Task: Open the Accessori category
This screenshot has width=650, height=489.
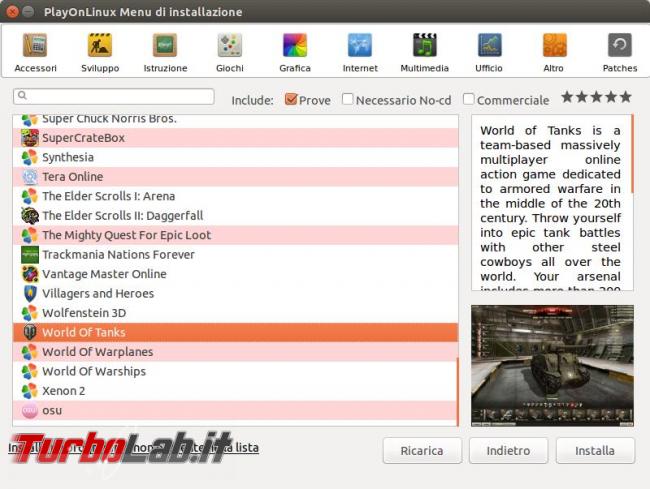Action: click(35, 52)
